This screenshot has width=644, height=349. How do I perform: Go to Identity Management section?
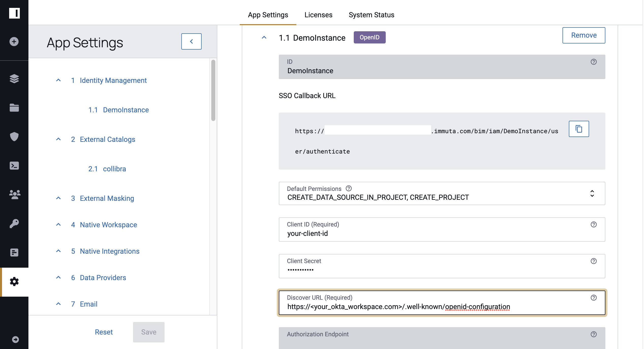pyautogui.click(x=113, y=80)
